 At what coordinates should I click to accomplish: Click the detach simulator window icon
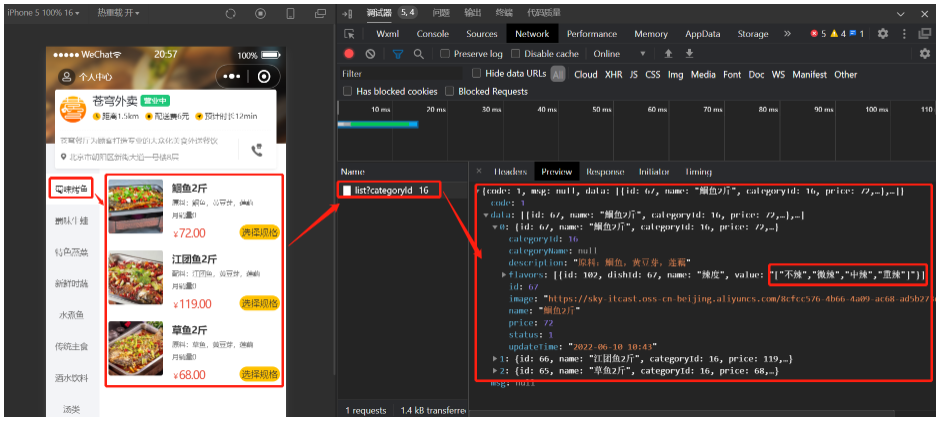point(321,13)
